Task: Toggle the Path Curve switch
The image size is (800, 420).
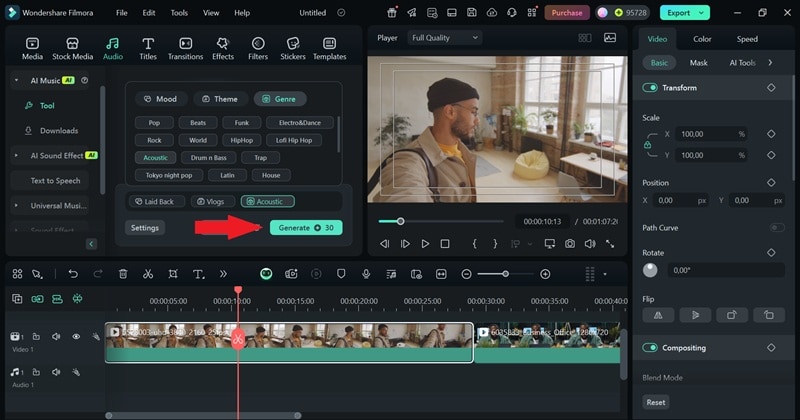Action: tap(777, 228)
